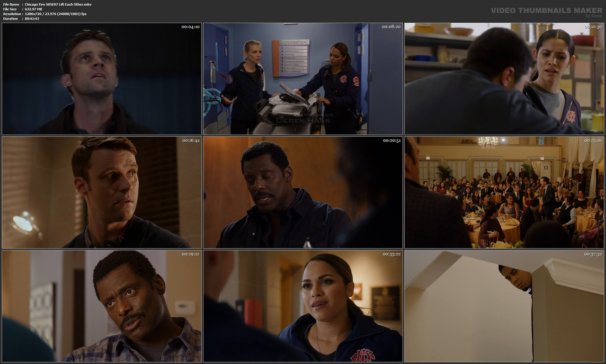This screenshot has height=364, width=606.
Task: Select the thumbnail timestamped 00:04:10
Action: pos(102,79)
